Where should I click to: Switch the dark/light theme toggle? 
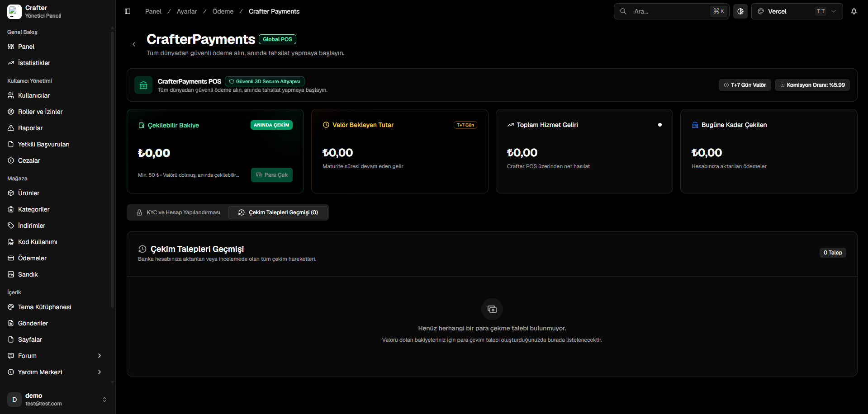pyautogui.click(x=740, y=11)
